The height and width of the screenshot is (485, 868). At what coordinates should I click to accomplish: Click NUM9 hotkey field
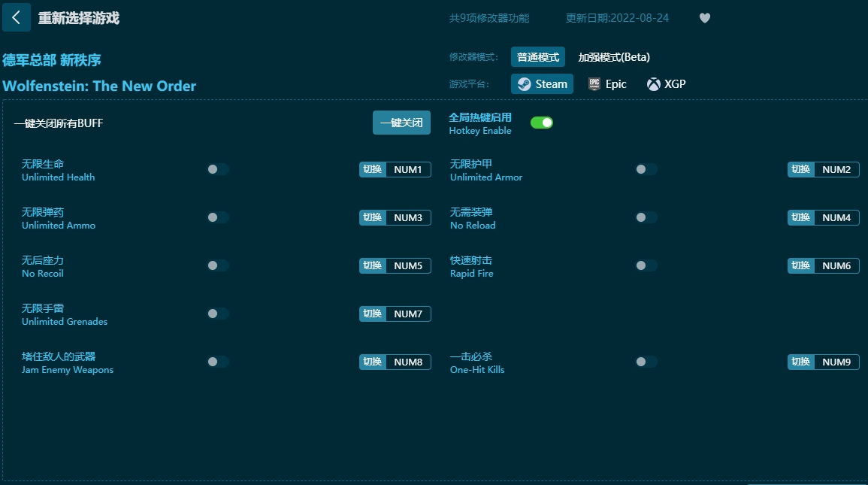pos(837,362)
